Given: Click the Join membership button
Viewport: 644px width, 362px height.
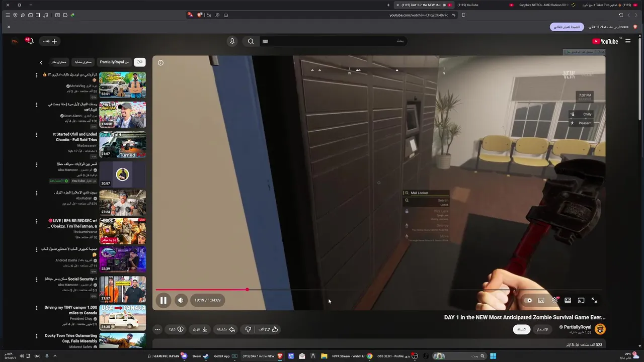Looking at the screenshot, I should [x=542, y=329].
